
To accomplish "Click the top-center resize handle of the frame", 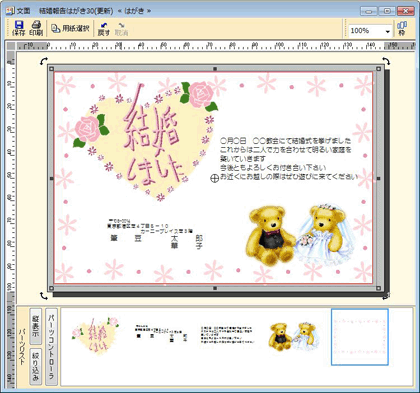I will coord(215,69).
